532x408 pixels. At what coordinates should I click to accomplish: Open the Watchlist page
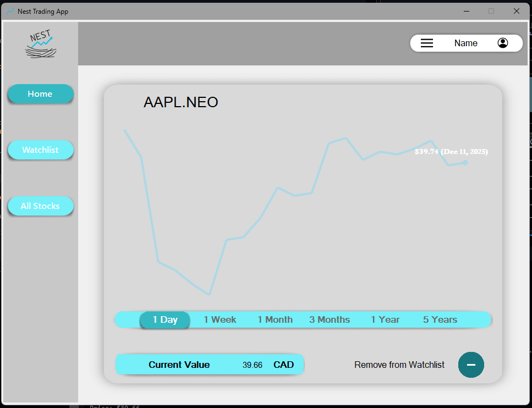click(x=40, y=150)
